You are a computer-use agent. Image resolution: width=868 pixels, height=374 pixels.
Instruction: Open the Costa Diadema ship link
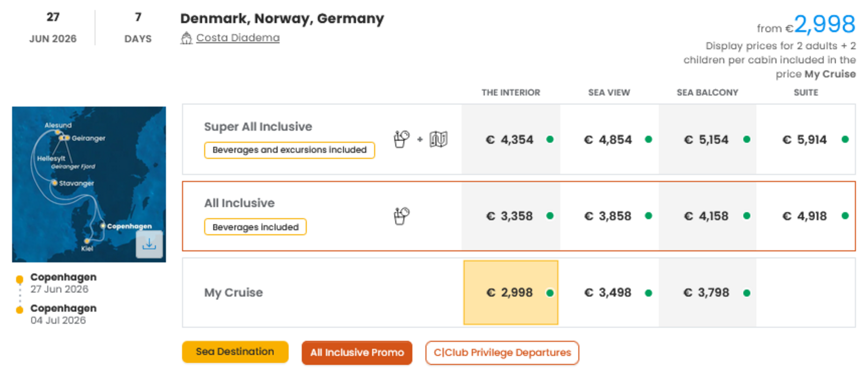(238, 38)
